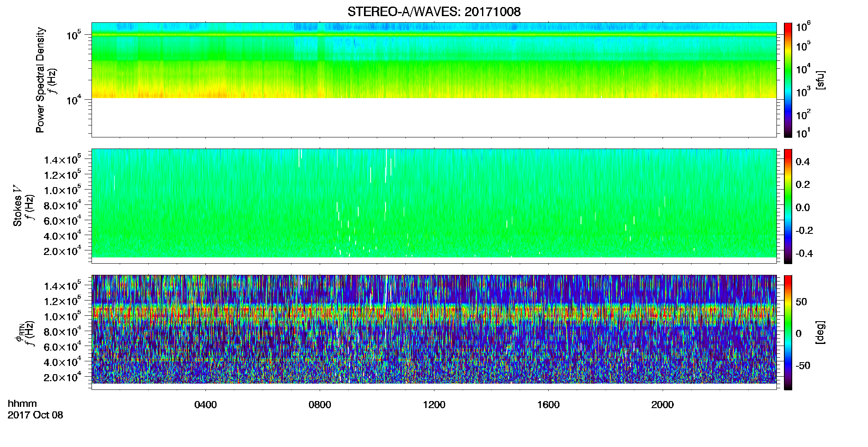
Task: Click the power spectral density color bar
Action: click(788, 80)
